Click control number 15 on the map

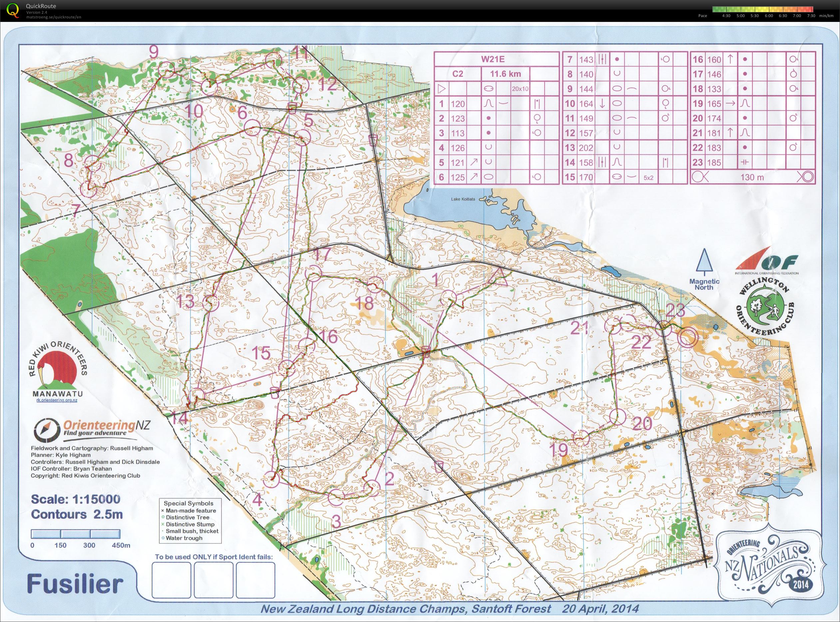pyautogui.click(x=261, y=353)
